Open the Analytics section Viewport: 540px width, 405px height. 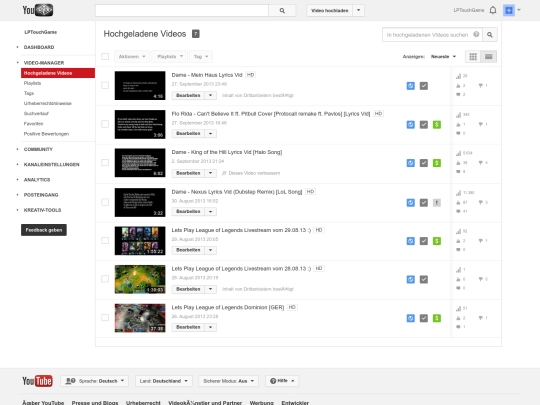(37, 180)
